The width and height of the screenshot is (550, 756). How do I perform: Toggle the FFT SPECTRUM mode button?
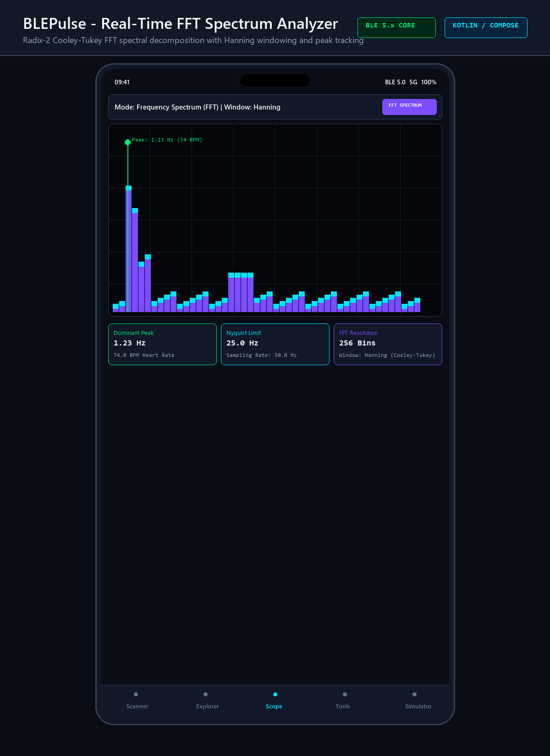coord(409,107)
